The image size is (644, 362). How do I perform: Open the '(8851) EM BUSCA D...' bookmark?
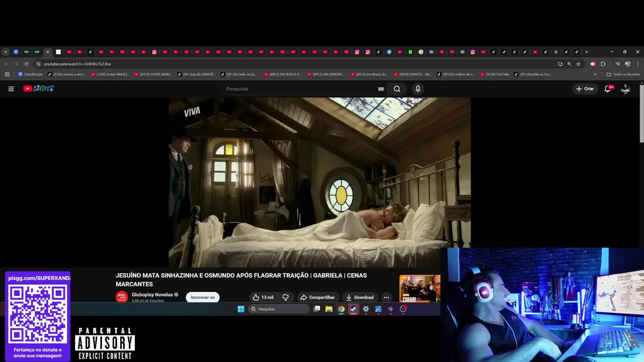pyautogui.click(x=283, y=74)
